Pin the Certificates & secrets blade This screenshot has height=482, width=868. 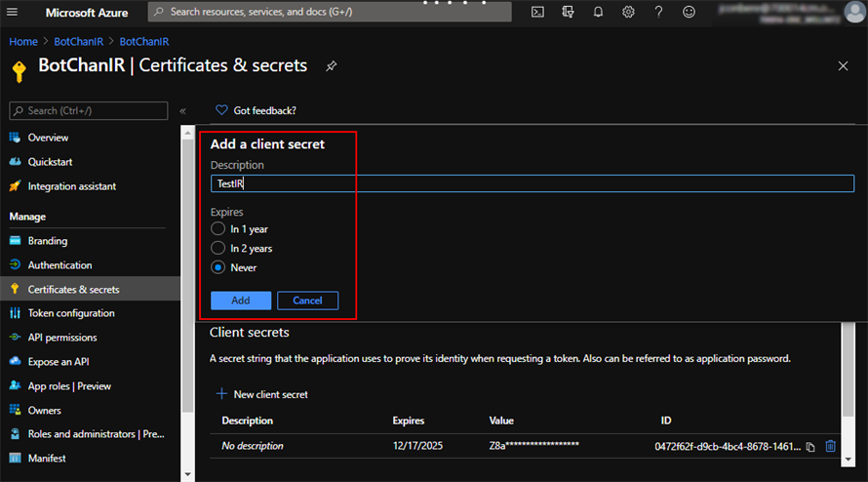tap(332, 66)
